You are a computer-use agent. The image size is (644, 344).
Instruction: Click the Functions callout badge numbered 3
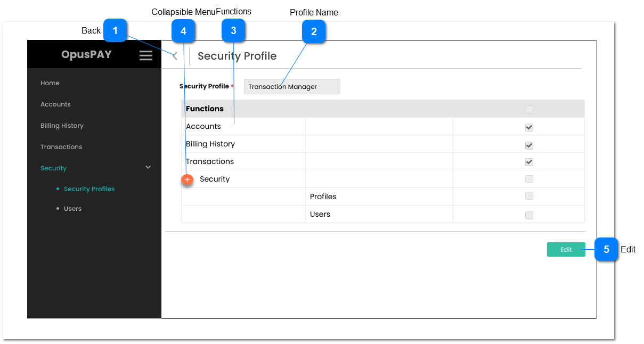coord(233,30)
